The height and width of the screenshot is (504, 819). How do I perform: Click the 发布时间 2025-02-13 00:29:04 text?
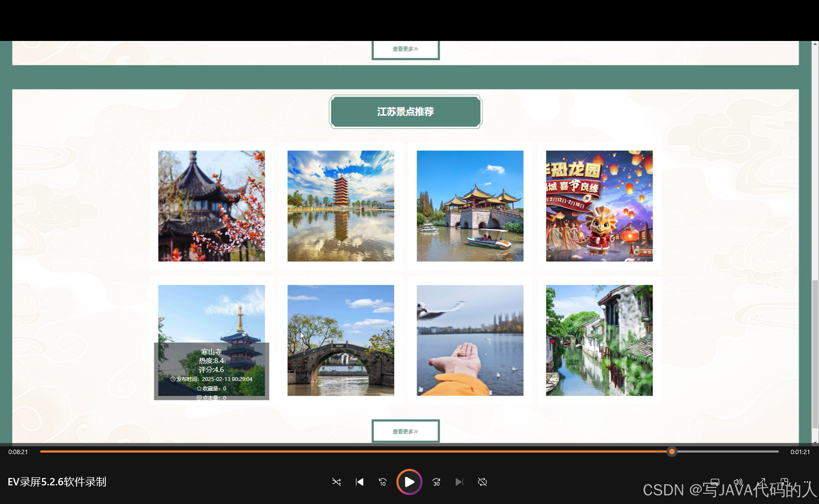(211, 379)
